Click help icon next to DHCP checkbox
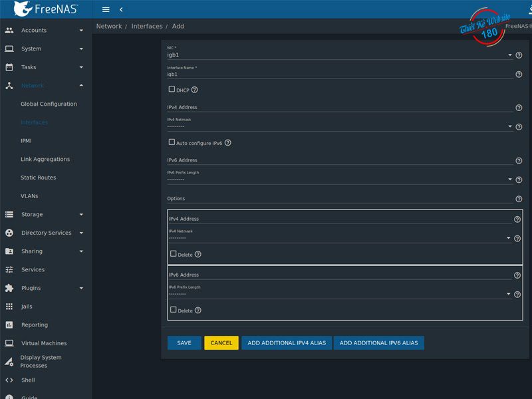 195,90
